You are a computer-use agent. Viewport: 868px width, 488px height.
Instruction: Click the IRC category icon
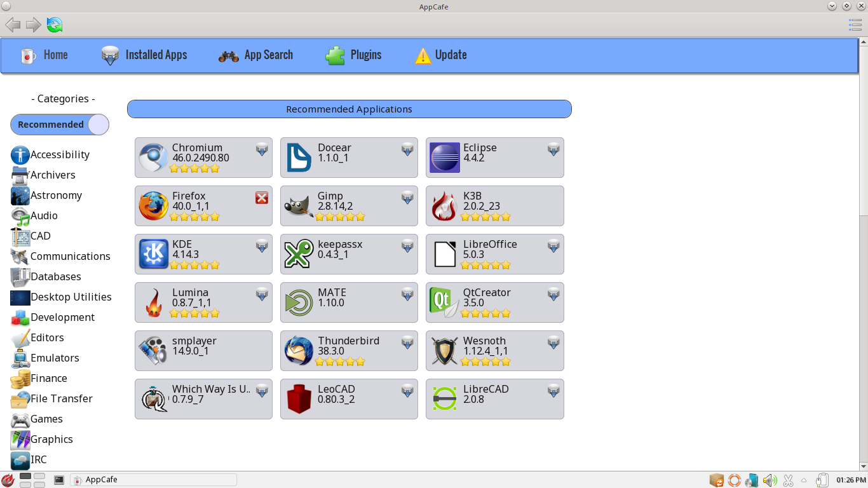coord(20,460)
